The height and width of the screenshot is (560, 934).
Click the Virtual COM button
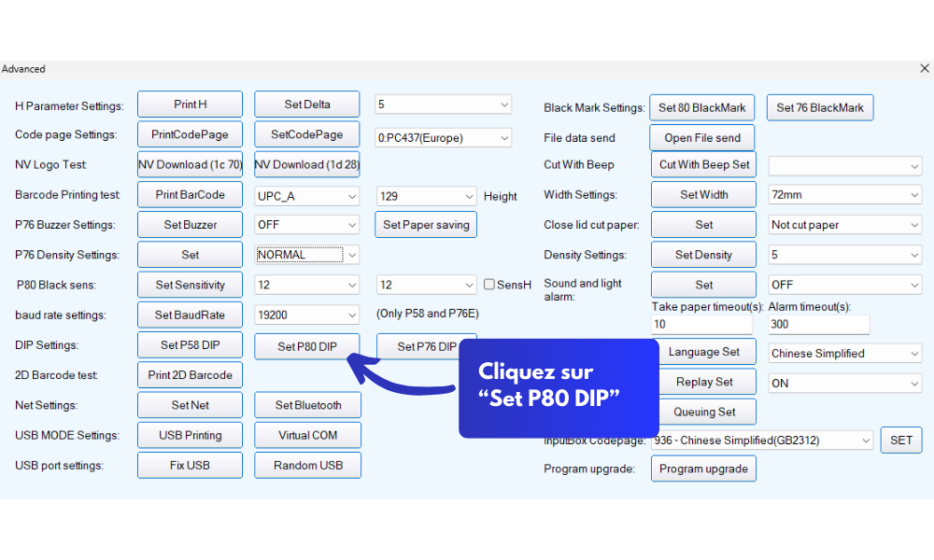click(308, 435)
